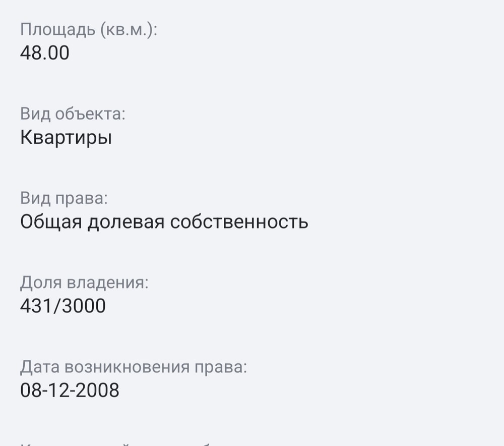Click the "(кв.м.)" unit text
This screenshot has width=504, height=446.
coord(130,30)
